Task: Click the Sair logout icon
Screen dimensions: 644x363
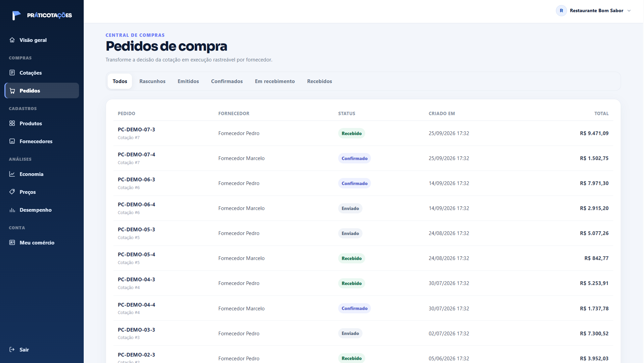Action: [12, 349]
